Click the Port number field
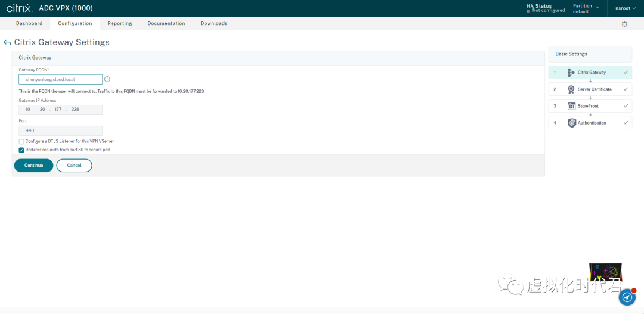 click(x=60, y=130)
